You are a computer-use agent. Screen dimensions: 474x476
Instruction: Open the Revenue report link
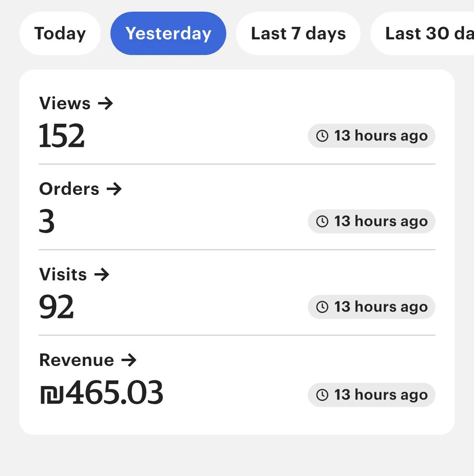point(76,360)
